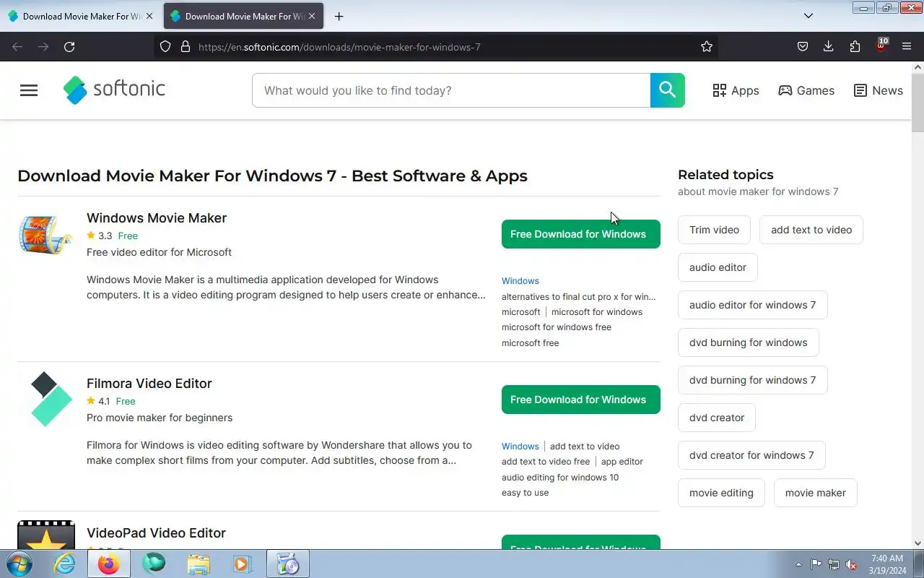Click the tracking protection shield icon
Image resolution: width=924 pixels, height=578 pixels.
tap(165, 47)
